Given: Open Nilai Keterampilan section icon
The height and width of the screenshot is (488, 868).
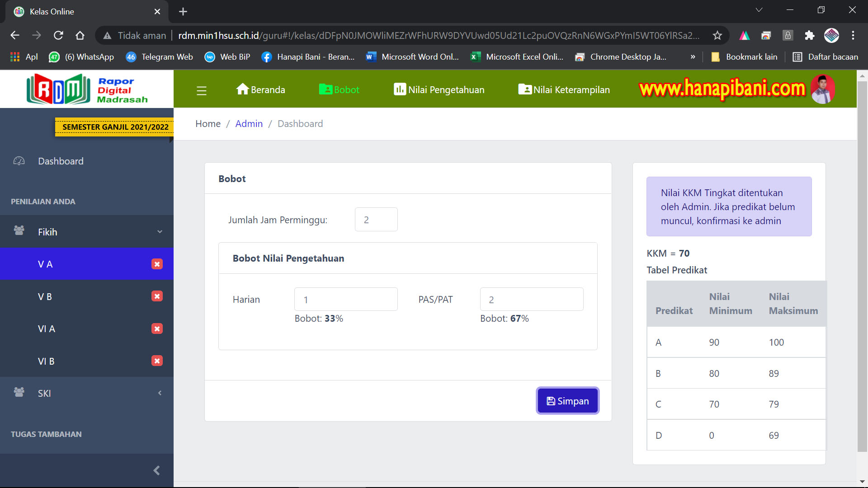Looking at the screenshot, I should [524, 89].
